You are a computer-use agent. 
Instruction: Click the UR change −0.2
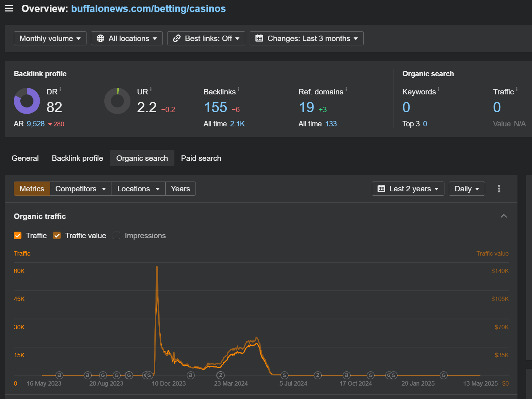click(168, 110)
